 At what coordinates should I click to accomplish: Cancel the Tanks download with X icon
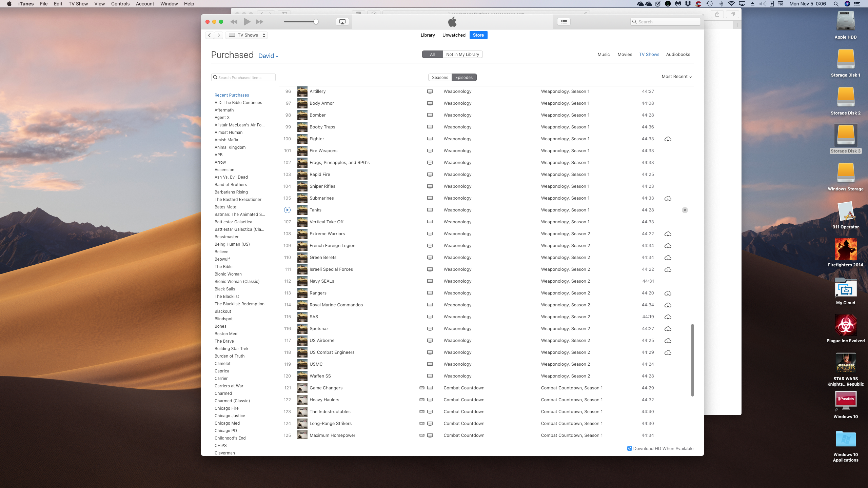(x=685, y=210)
